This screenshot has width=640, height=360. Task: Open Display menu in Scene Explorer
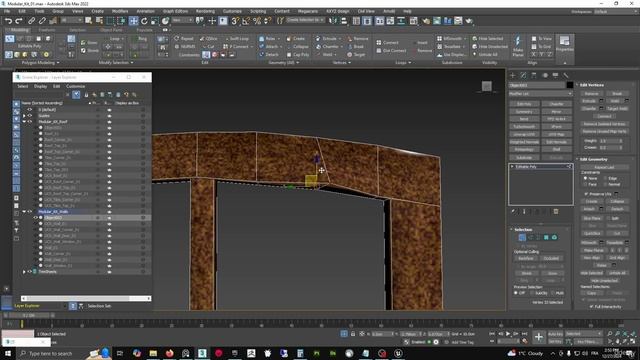pos(40,87)
